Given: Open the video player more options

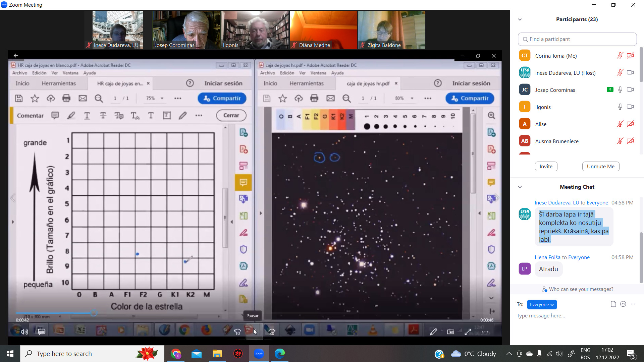Looking at the screenshot, I should coord(485,332).
